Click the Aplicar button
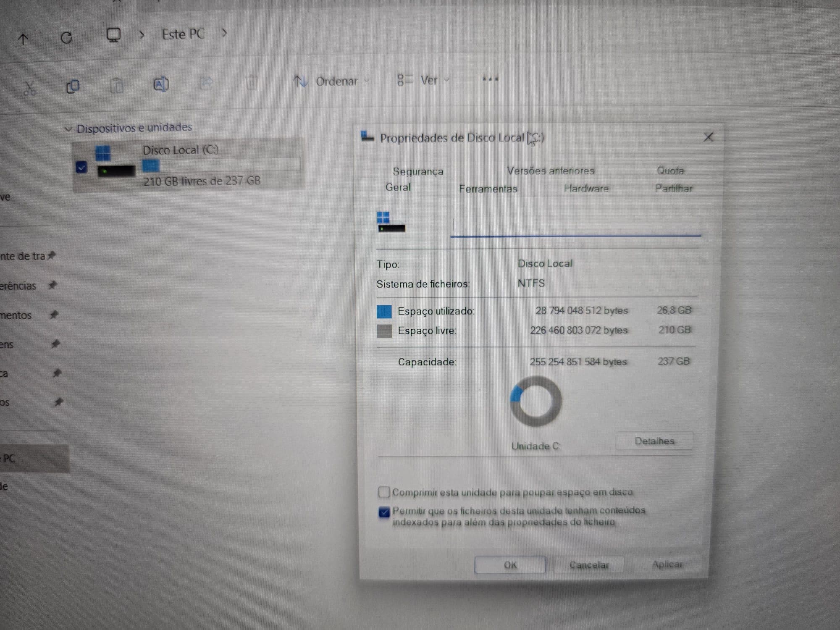This screenshot has width=840, height=630. click(667, 564)
